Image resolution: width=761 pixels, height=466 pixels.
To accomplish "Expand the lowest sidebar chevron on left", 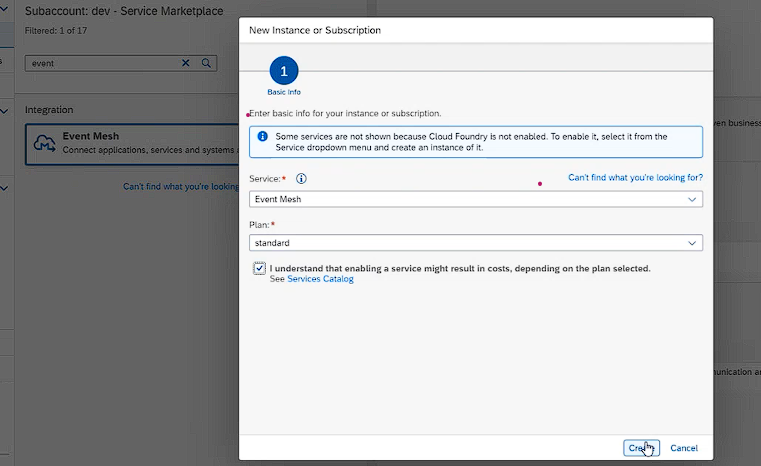I will click(5, 187).
